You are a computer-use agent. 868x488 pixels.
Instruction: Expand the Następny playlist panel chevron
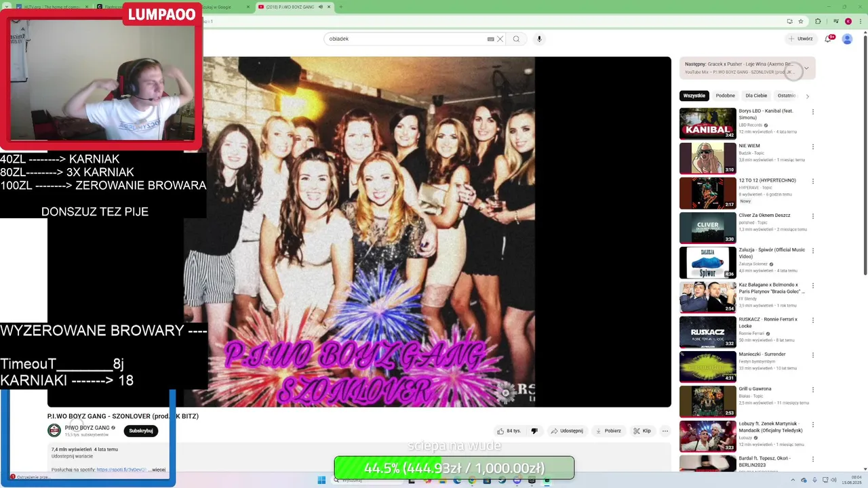[x=806, y=68]
